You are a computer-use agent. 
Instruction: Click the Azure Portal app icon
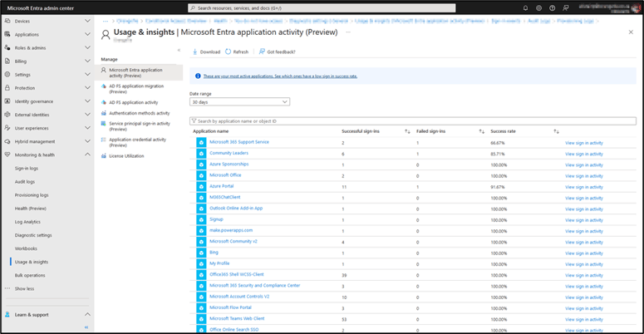[201, 186]
